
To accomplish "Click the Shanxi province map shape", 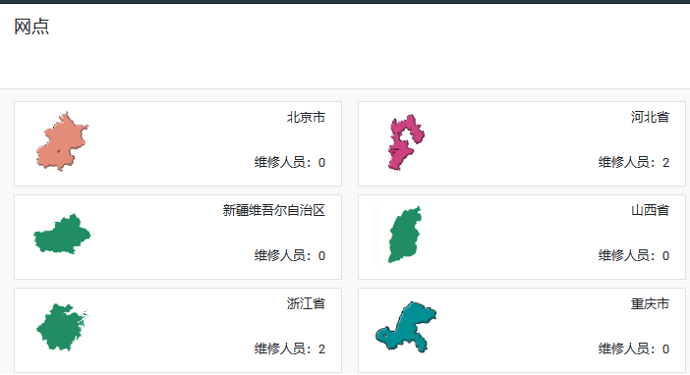I will pos(405,234).
